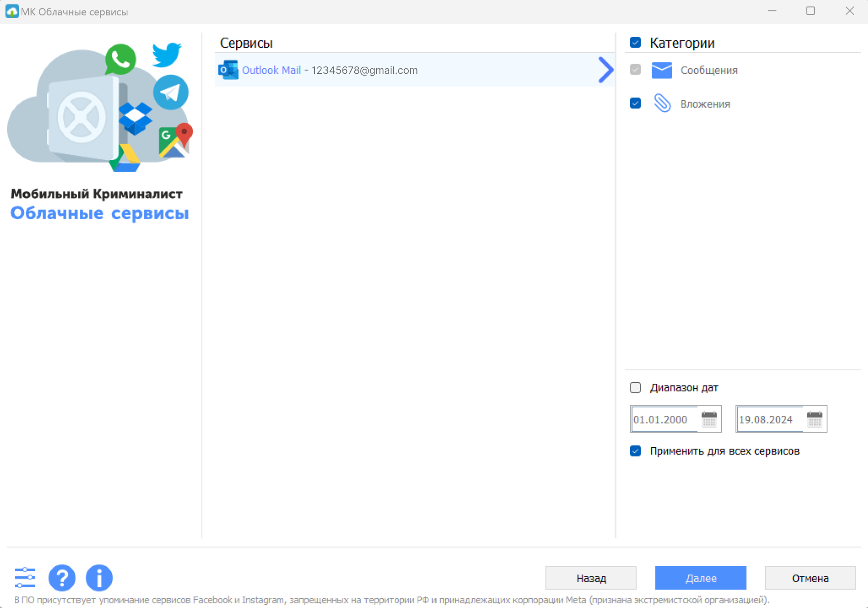Click the blue envelope Сообщения icon
The height and width of the screenshot is (608, 868).
(661, 70)
